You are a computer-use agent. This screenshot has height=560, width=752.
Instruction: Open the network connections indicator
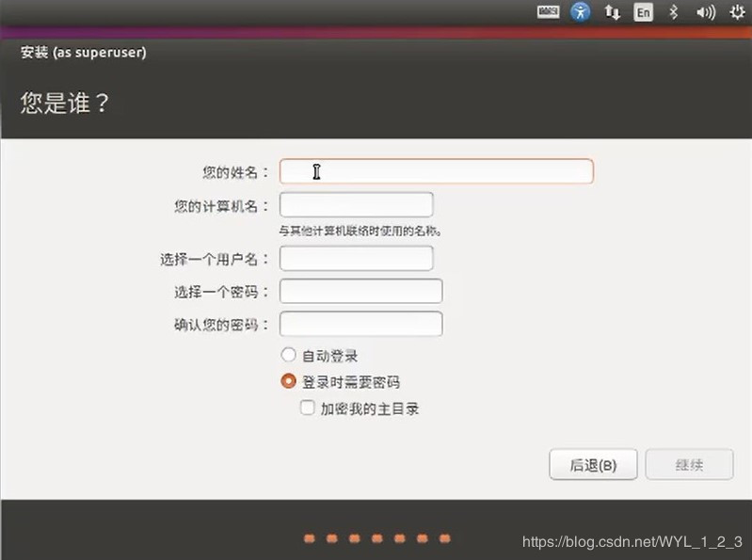(612, 11)
